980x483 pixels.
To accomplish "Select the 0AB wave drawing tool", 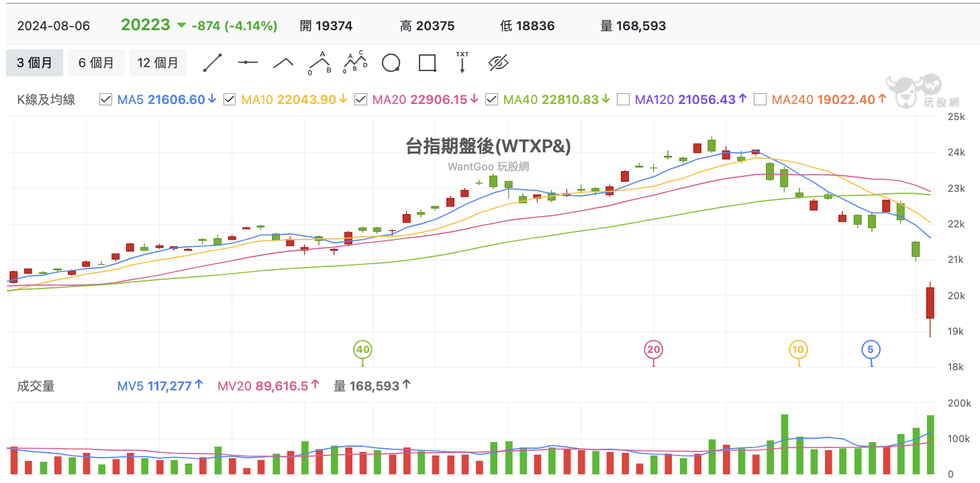I will point(320,62).
